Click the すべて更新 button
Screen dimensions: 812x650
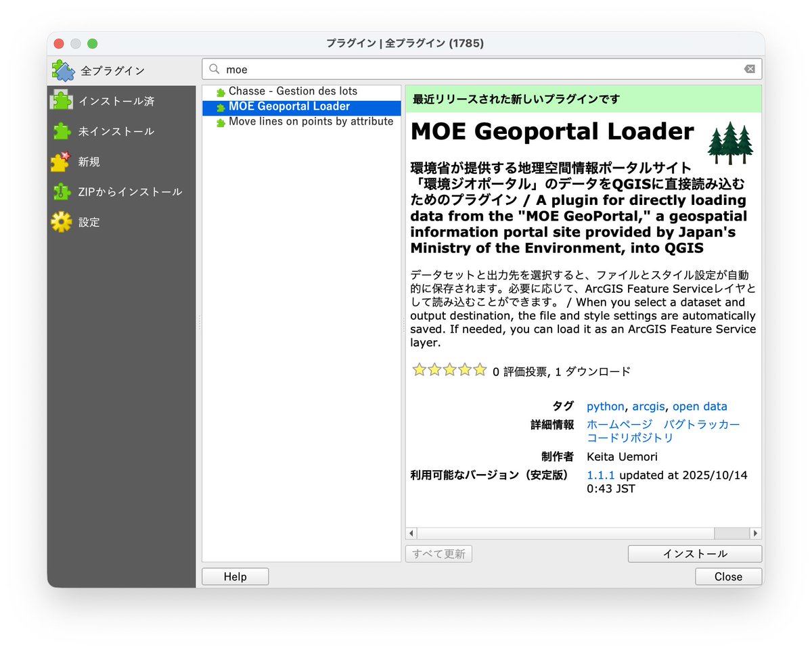[x=439, y=554]
